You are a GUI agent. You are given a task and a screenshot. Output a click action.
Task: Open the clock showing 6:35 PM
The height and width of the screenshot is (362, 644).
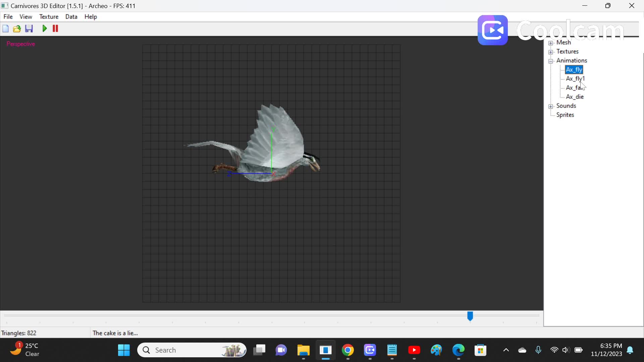(606, 350)
